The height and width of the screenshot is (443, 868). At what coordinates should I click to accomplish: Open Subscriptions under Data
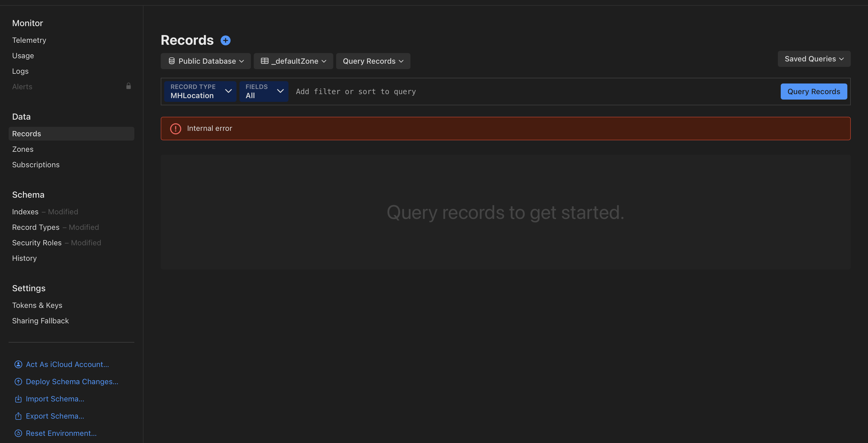(36, 165)
